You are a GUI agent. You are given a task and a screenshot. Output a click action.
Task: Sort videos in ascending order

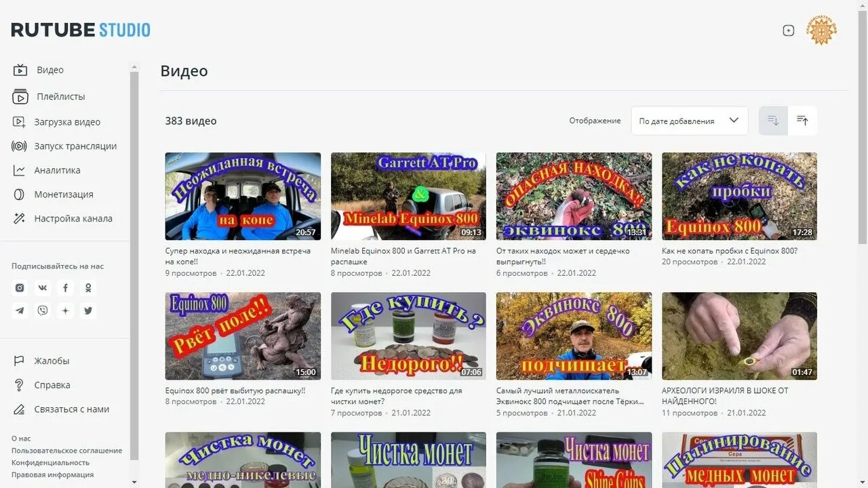802,121
